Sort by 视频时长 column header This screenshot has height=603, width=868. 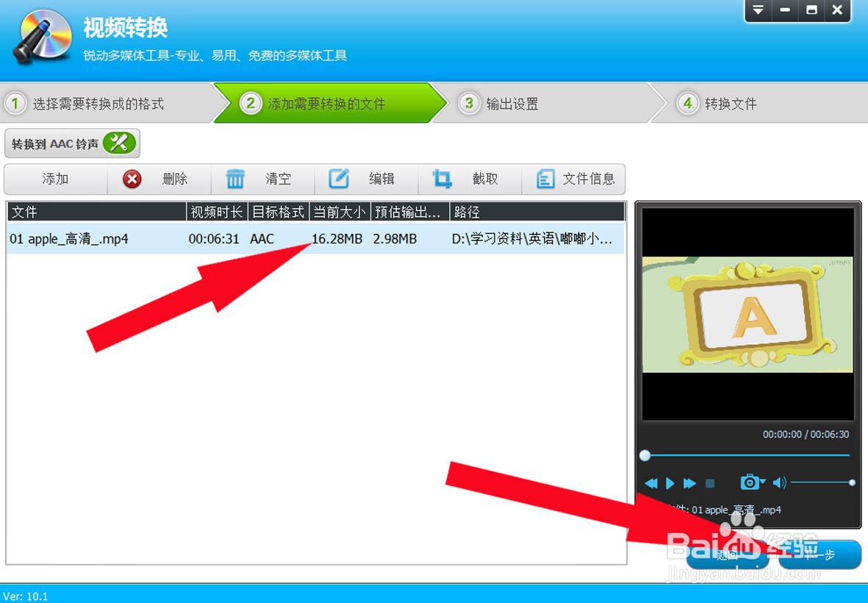click(x=217, y=212)
